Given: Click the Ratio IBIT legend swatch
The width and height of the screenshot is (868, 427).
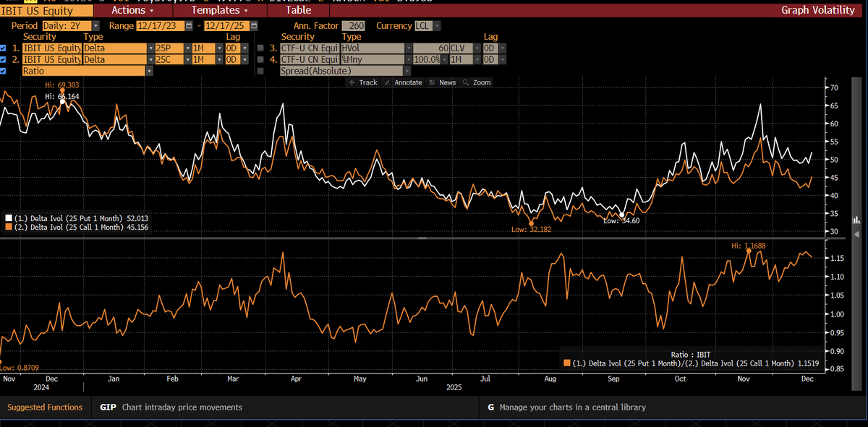Looking at the screenshot, I should pyautogui.click(x=567, y=363).
